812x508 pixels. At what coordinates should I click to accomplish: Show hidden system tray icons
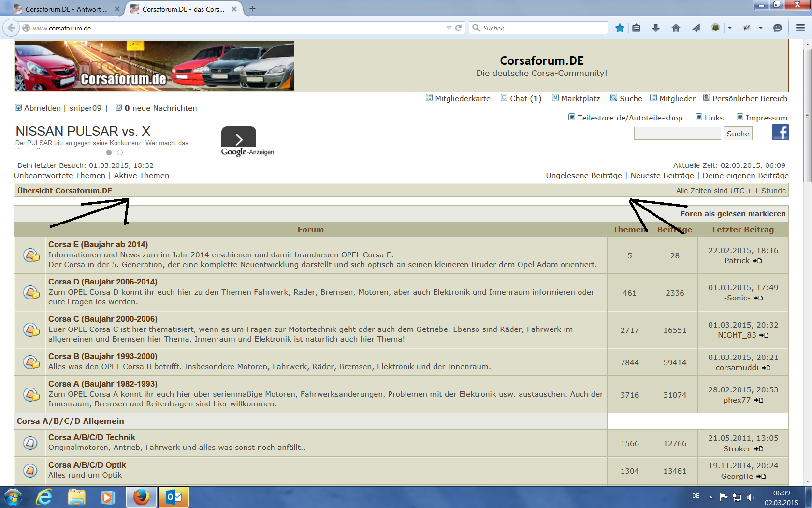click(x=710, y=497)
